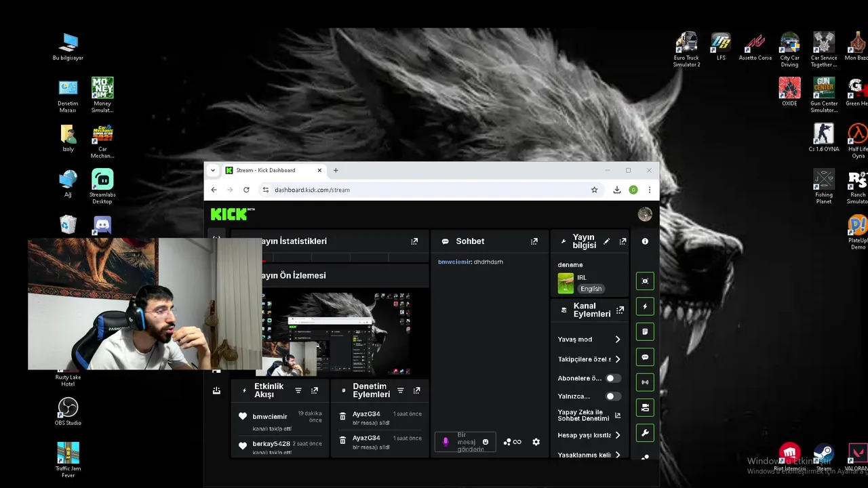868x488 pixels.
Task: Open the Chrome profile G icon
Action: click(633, 190)
